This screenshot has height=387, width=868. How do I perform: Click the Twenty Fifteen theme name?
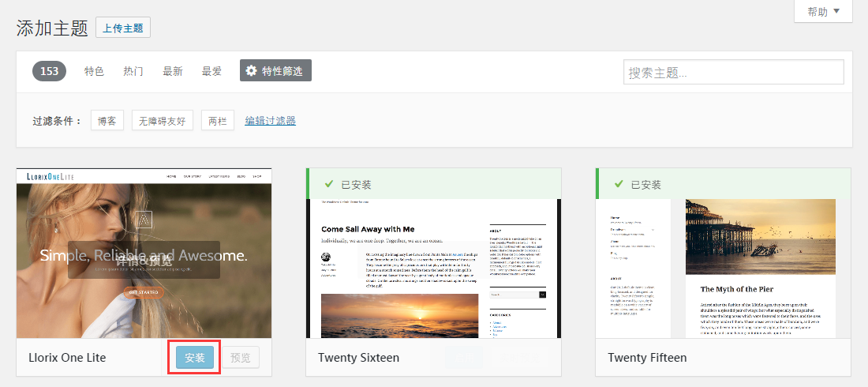[647, 358]
